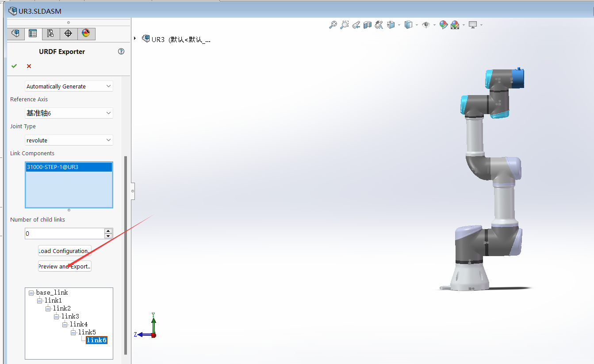Screen dimensions: 594x364
Task: Click the Load Configuration button
Action: coord(65,251)
